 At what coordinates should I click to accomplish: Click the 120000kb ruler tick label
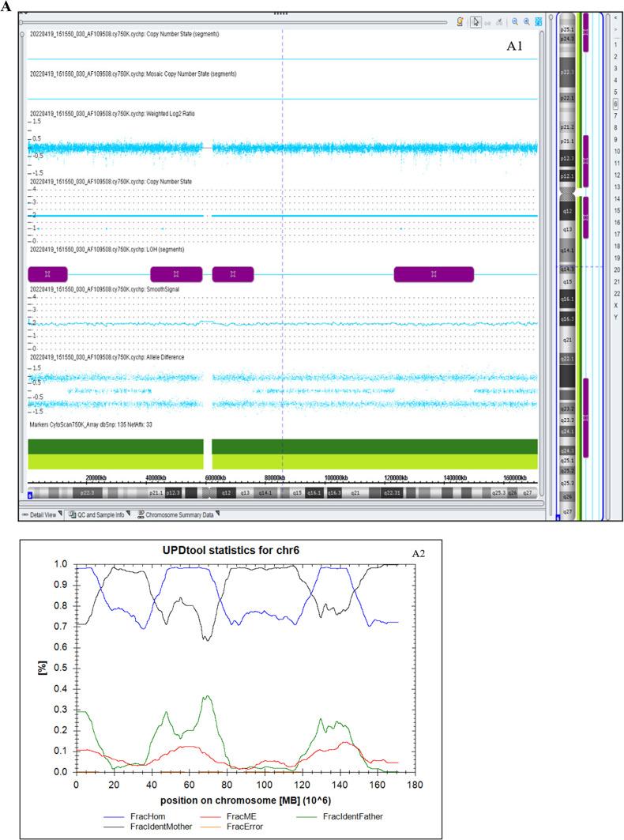(x=396, y=478)
